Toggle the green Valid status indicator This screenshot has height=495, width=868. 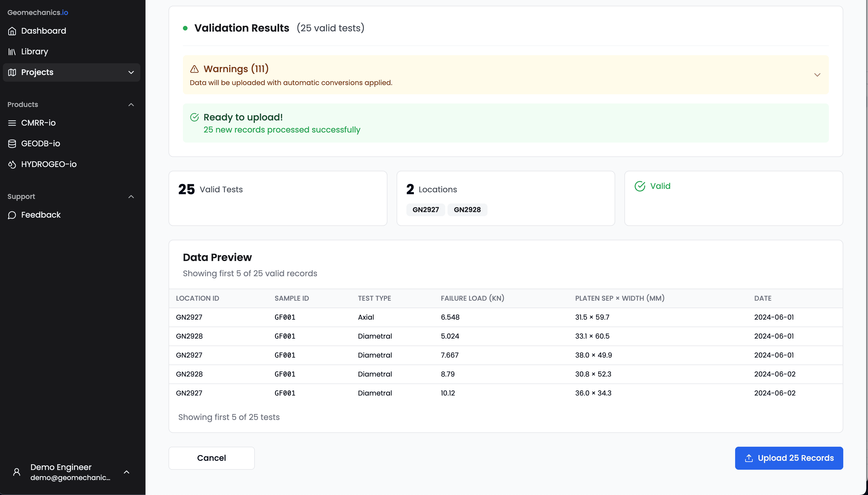point(640,186)
